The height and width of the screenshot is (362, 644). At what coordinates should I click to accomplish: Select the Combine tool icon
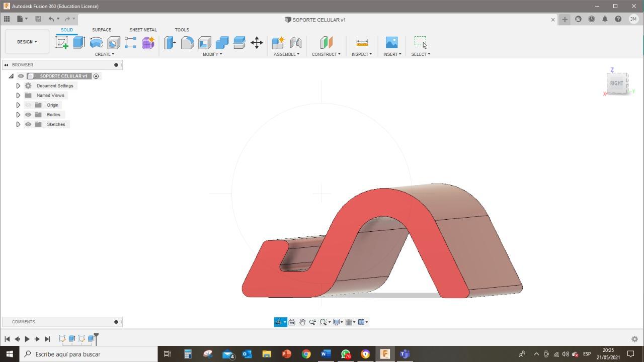coord(222,43)
